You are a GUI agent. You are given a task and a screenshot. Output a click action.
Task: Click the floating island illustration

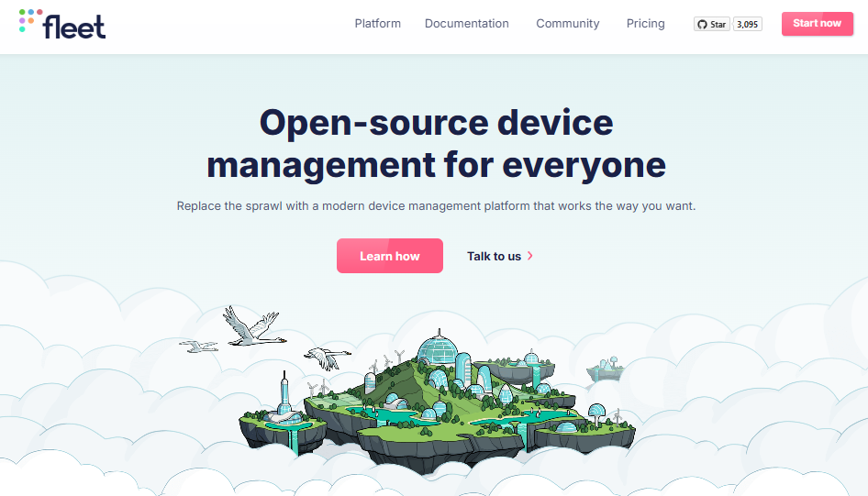pyautogui.click(x=438, y=401)
